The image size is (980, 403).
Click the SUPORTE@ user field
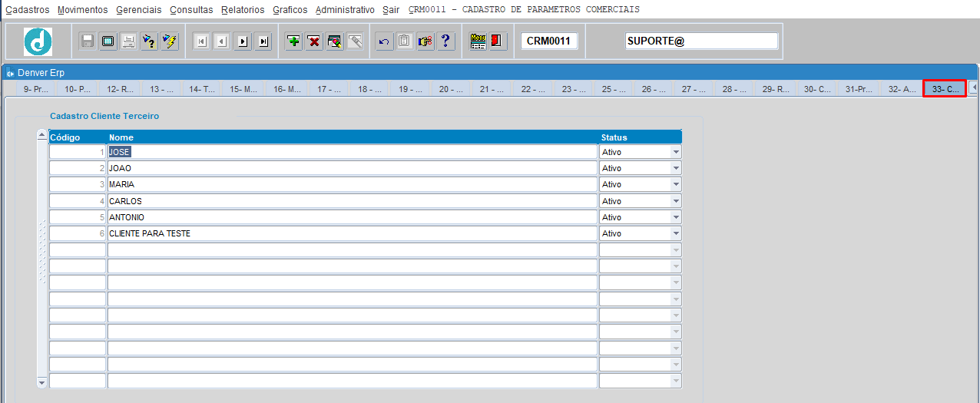coord(701,41)
